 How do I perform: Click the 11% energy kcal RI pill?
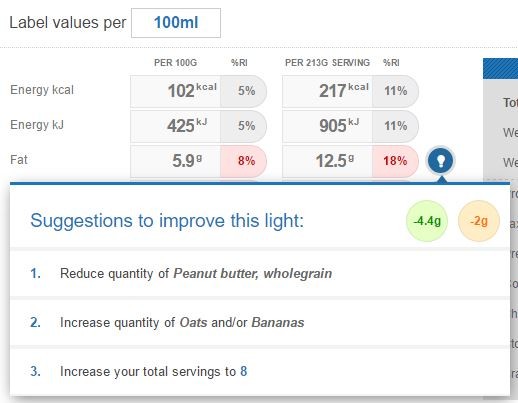pyautogui.click(x=395, y=91)
